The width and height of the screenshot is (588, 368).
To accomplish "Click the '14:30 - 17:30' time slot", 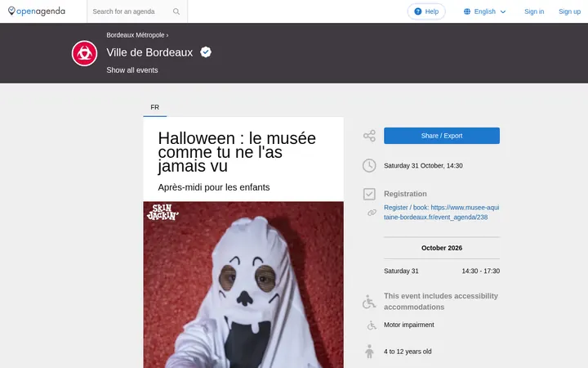I will click(x=481, y=272).
